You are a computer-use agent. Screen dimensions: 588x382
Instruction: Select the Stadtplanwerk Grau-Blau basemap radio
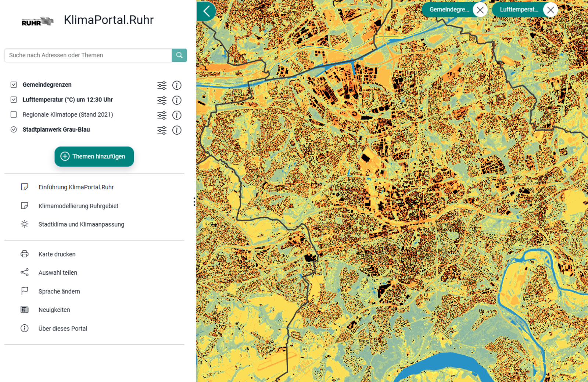(14, 129)
